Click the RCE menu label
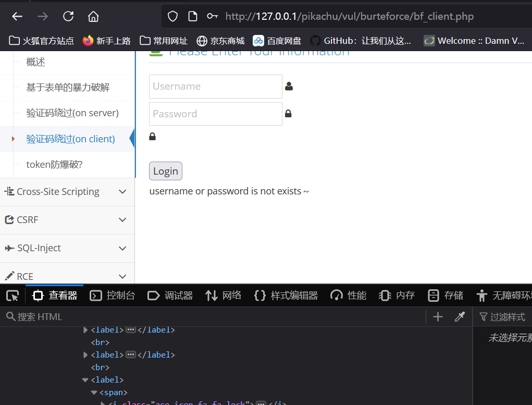 (x=25, y=276)
